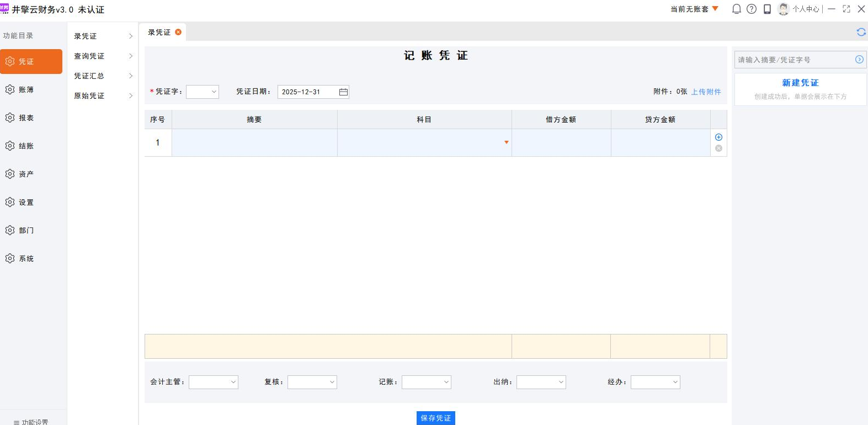The width and height of the screenshot is (868, 425).
Task: Click the 摘要 column header
Action: 254,119
